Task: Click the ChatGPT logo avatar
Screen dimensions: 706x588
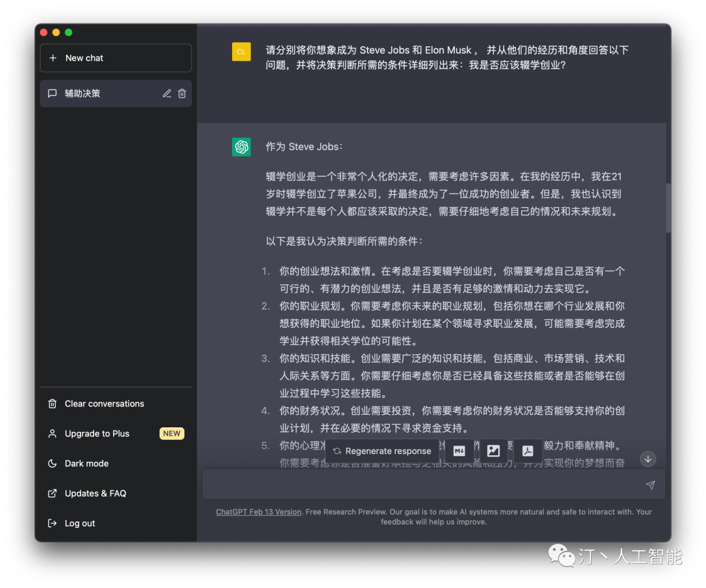Action: coord(241,146)
